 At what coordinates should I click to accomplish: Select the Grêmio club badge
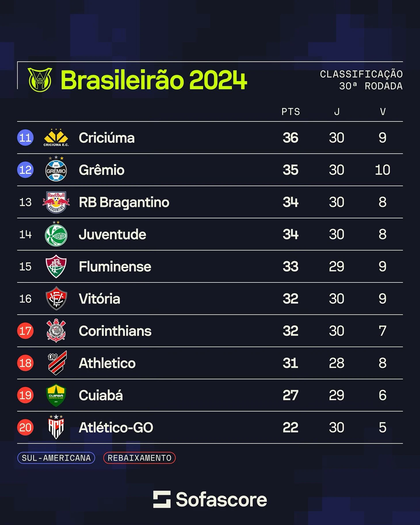coord(56,170)
